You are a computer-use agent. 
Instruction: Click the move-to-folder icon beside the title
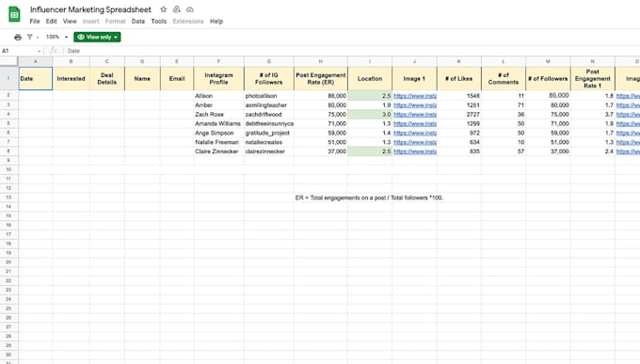coord(177,9)
